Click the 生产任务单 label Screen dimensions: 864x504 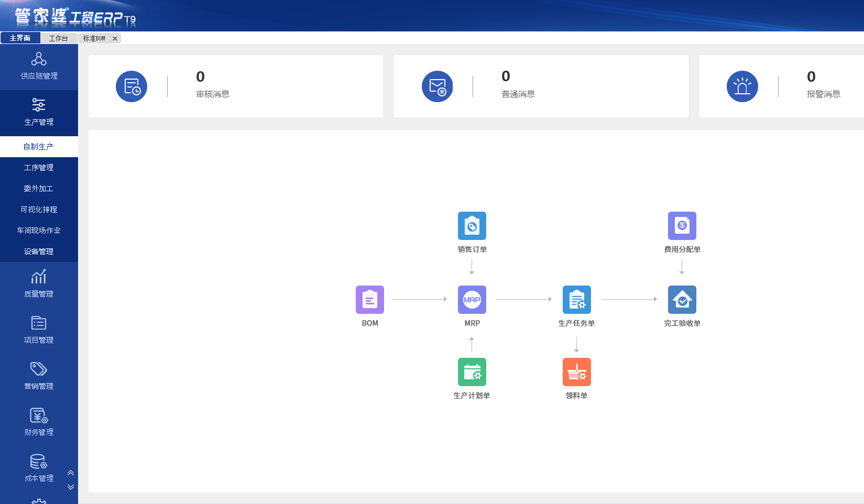click(576, 323)
